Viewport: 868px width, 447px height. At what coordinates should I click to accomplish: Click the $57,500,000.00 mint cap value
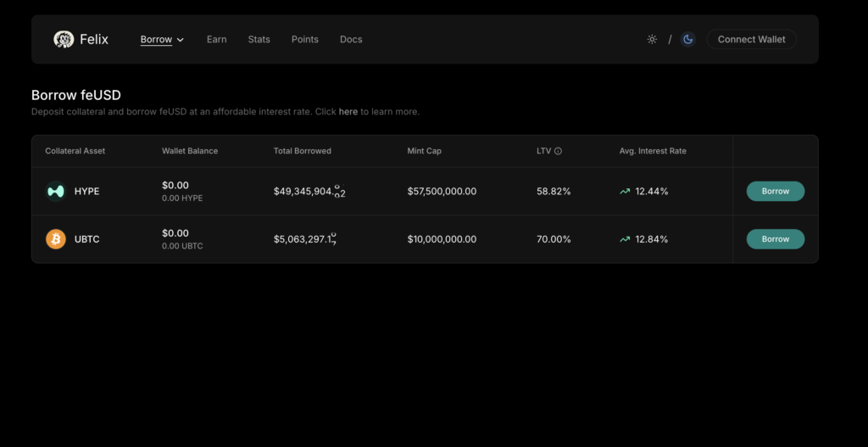pyautogui.click(x=442, y=192)
